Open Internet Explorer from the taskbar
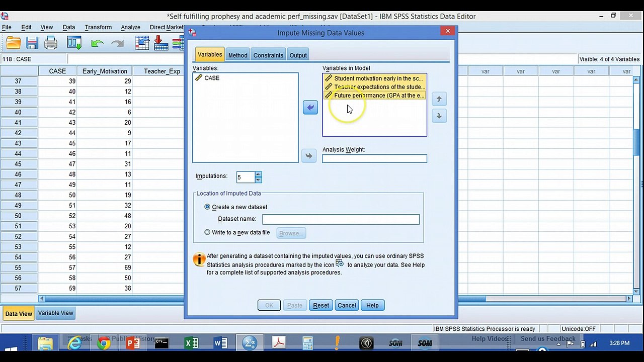The height and width of the screenshot is (362, 644). click(x=74, y=343)
